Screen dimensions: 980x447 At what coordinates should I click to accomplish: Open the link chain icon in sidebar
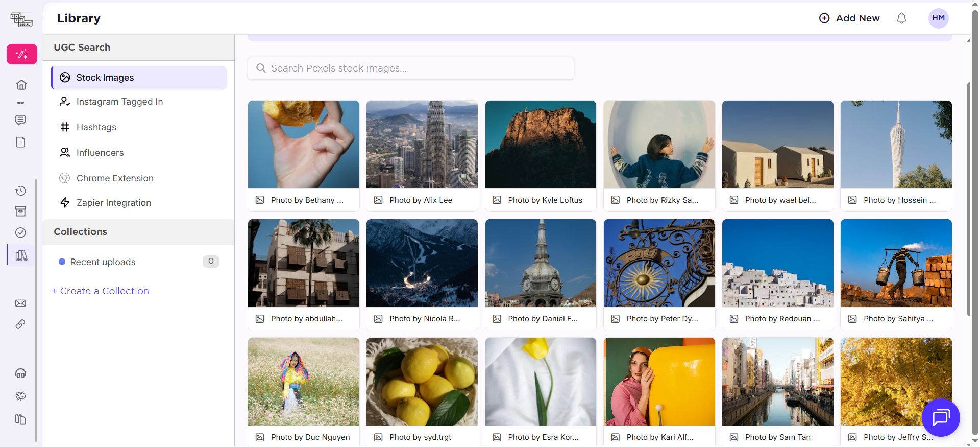click(20, 324)
